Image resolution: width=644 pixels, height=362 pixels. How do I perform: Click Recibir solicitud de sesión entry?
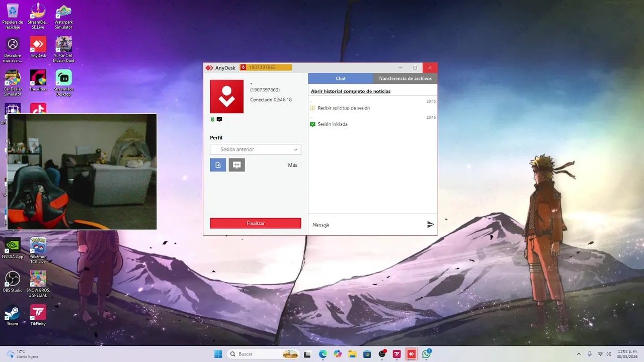[x=344, y=108]
